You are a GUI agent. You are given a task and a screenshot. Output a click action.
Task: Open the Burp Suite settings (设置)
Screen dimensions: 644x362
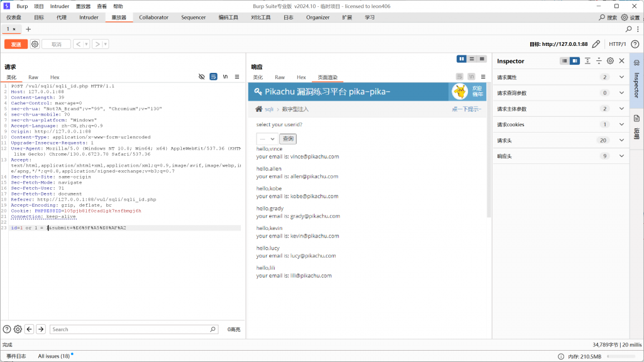[630, 18]
